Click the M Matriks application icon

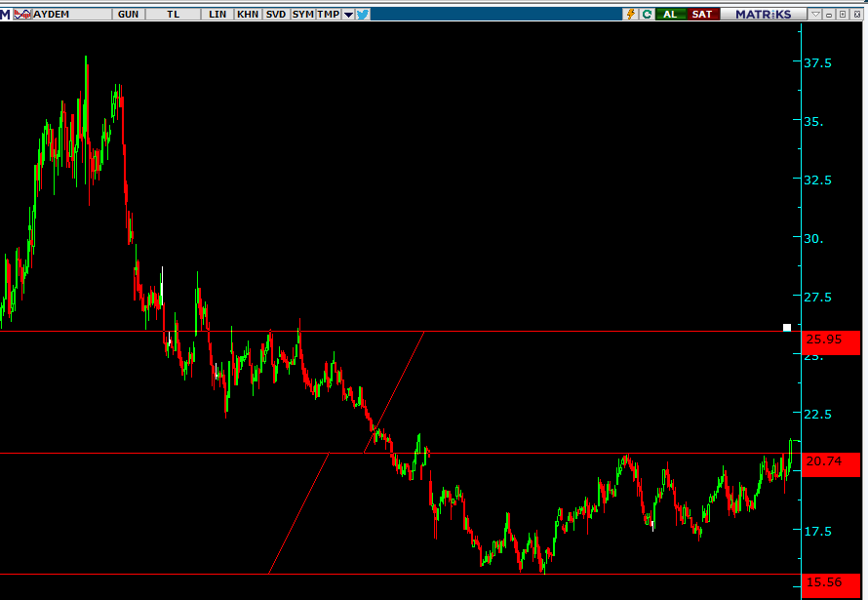(x=6, y=14)
